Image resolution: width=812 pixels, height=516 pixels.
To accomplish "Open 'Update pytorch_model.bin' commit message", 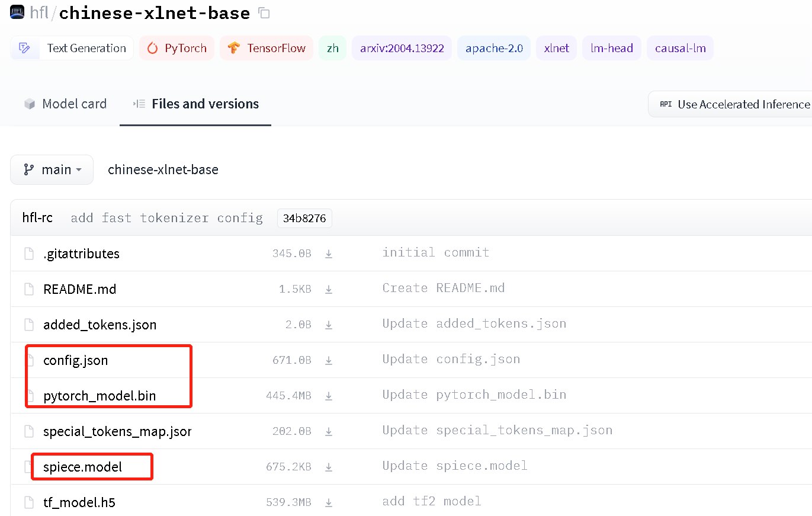I will [474, 395].
